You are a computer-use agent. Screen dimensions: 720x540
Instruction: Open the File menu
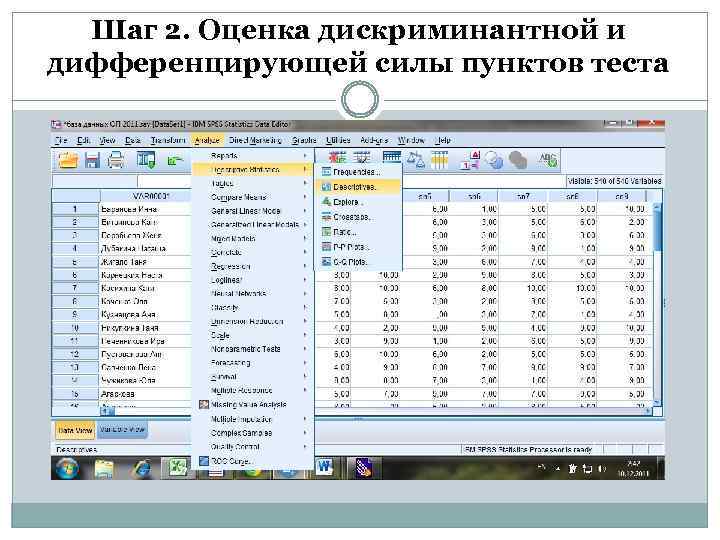click(x=61, y=140)
